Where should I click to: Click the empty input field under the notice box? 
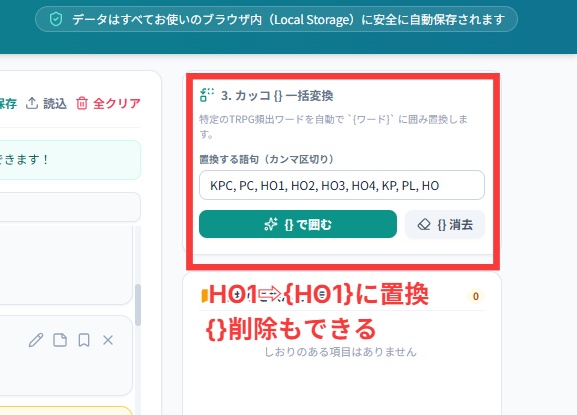[x=70, y=207]
